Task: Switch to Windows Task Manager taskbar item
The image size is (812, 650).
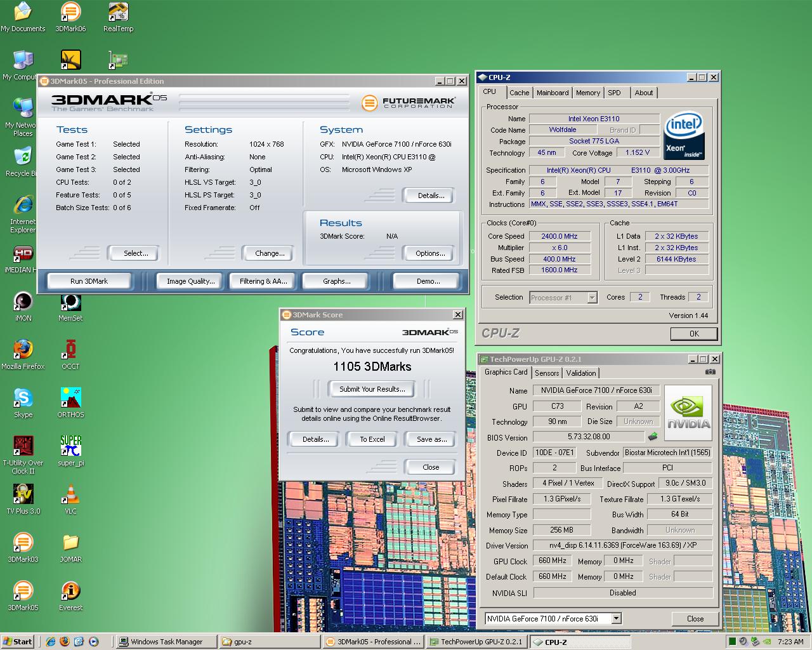Action: click(x=167, y=642)
